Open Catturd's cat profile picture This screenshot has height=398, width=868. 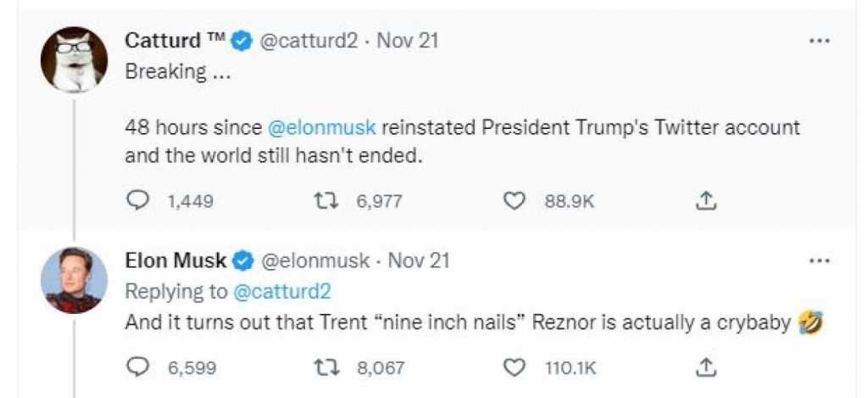[x=75, y=59]
